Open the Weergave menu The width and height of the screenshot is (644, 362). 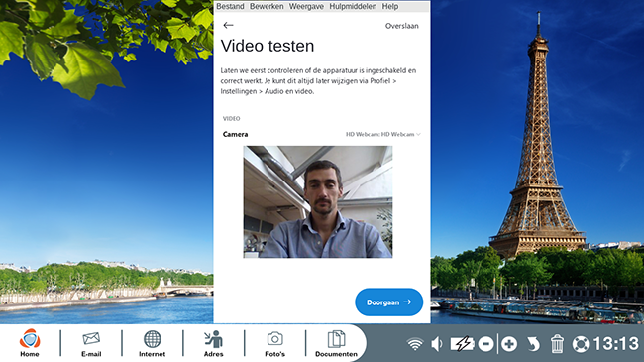[306, 6]
